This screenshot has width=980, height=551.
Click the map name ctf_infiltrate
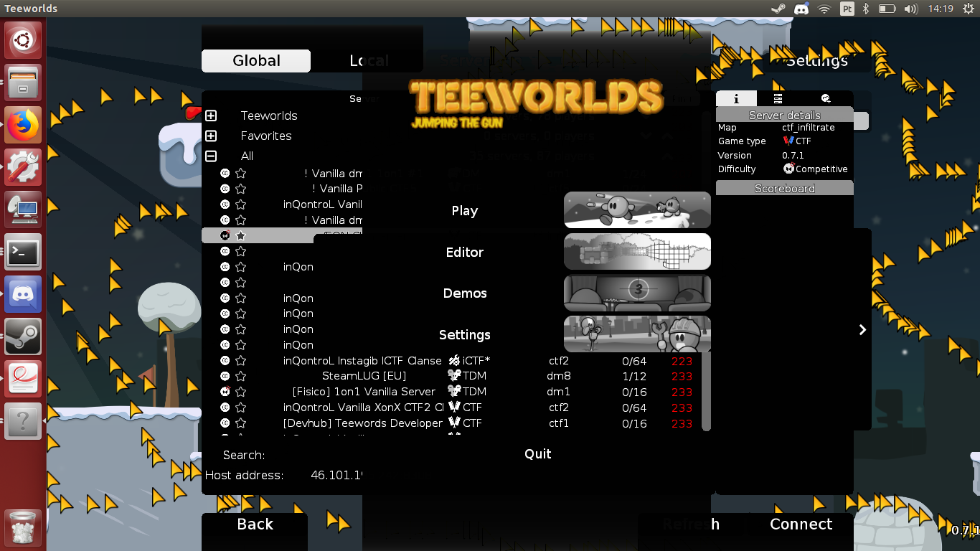[808, 128]
